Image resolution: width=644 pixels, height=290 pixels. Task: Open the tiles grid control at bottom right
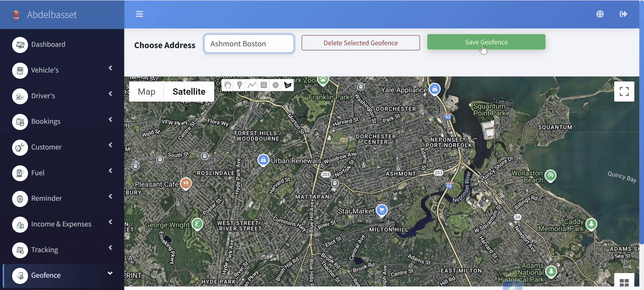[x=624, y=281]
